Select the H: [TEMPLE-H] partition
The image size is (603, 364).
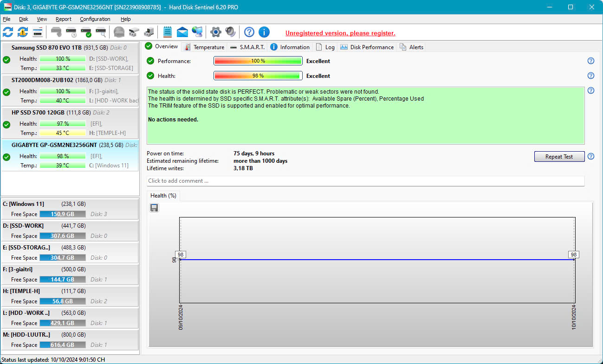pyautogui.click(x=70, y=296)
